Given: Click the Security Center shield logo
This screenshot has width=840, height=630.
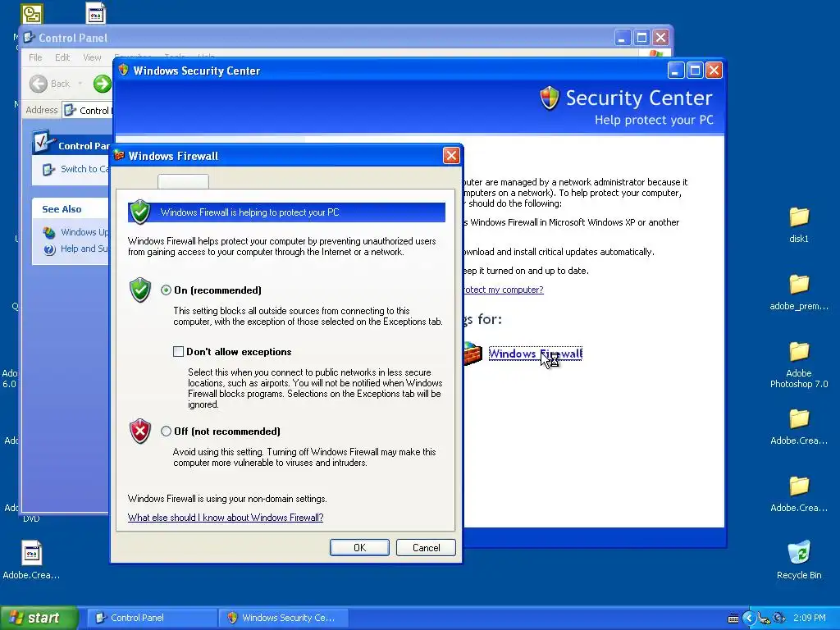Looking at the screenshot, I should click(549, 98).
